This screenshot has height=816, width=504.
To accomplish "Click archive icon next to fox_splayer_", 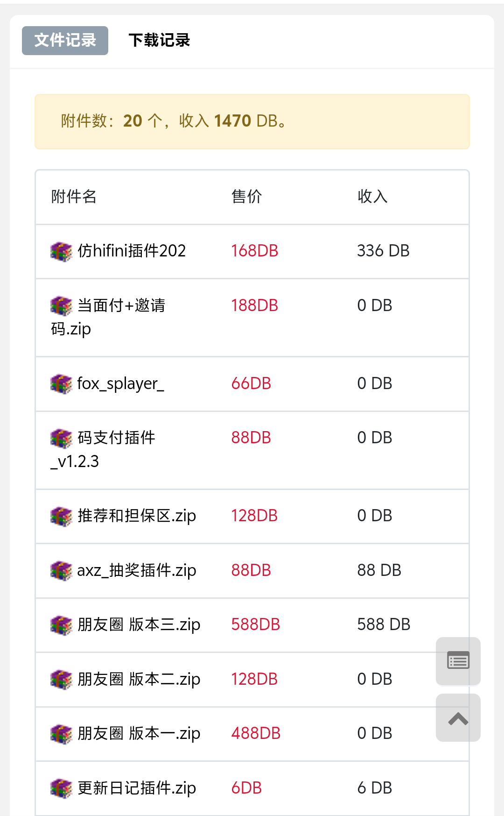I will coord(61,384).
